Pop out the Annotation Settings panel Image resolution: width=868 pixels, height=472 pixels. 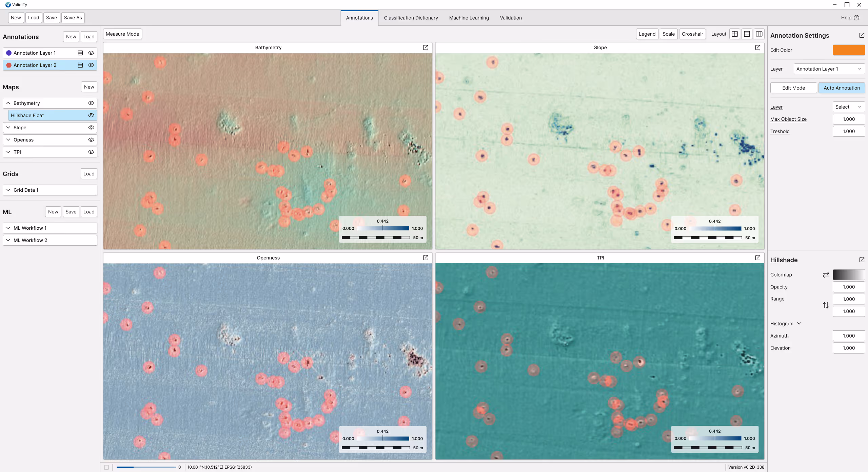click(x=862, y=35)
